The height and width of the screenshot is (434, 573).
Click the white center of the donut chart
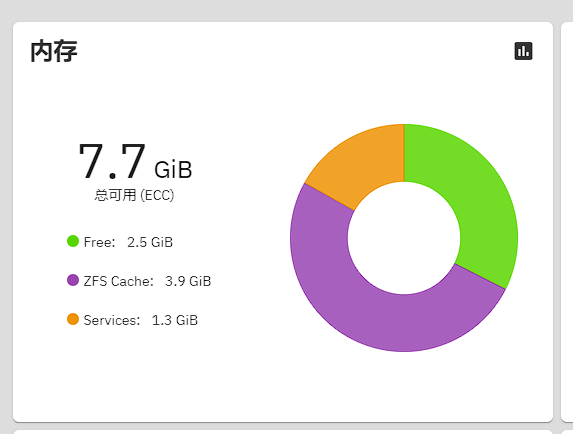(x=404, y=238)
